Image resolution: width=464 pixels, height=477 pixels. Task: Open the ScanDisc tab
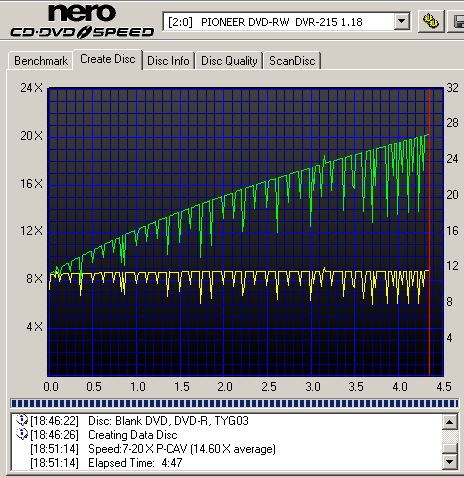click(292, 61)
